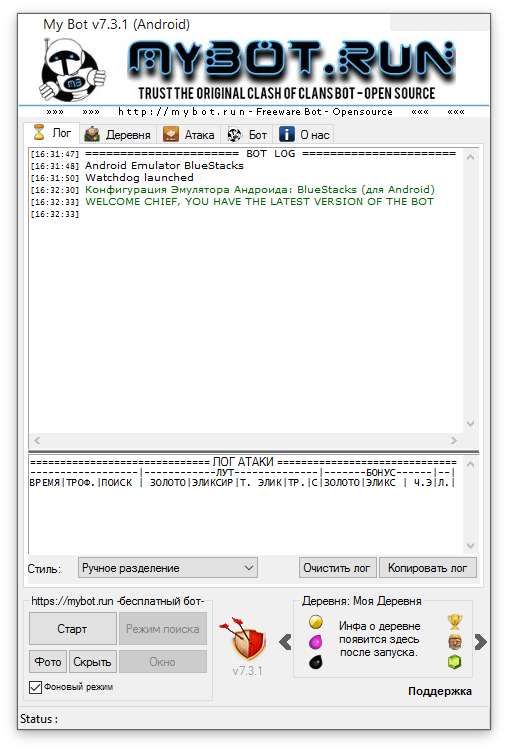Toggle the Фоновый режим checkbox
Viewport: 508px width, 751px height.
[35, 687]
